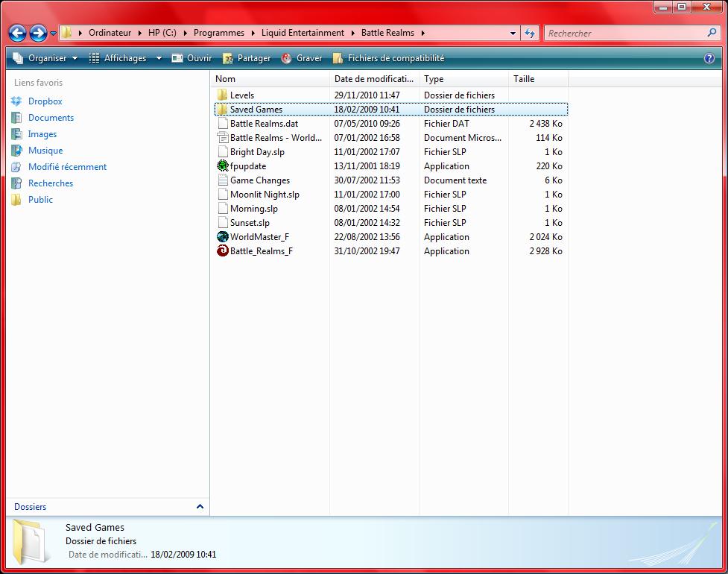Screen dimensions: 728x574
Task: Navigate to Programmes breadcrumb
Action: point(218,33)
